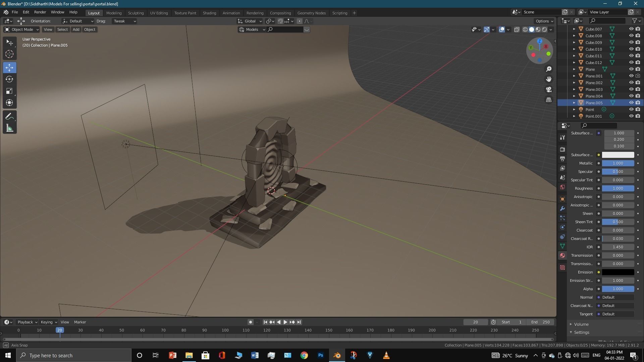Switch to UV Editing workspace tab
This screenshot has width=644, height=362.
point(159,13)
